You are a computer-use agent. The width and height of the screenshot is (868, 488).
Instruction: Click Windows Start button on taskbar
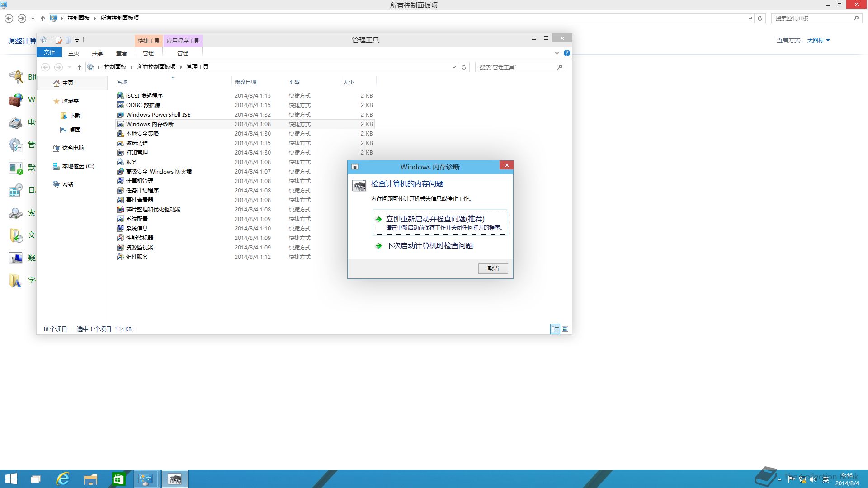11,479
